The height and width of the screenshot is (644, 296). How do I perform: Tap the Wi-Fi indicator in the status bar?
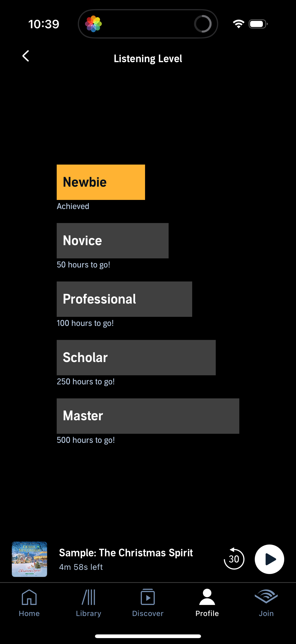(238, 23)
